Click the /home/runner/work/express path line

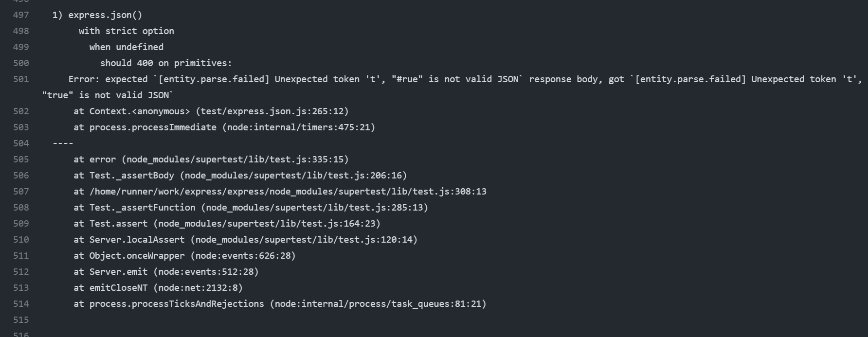[280, 192]
